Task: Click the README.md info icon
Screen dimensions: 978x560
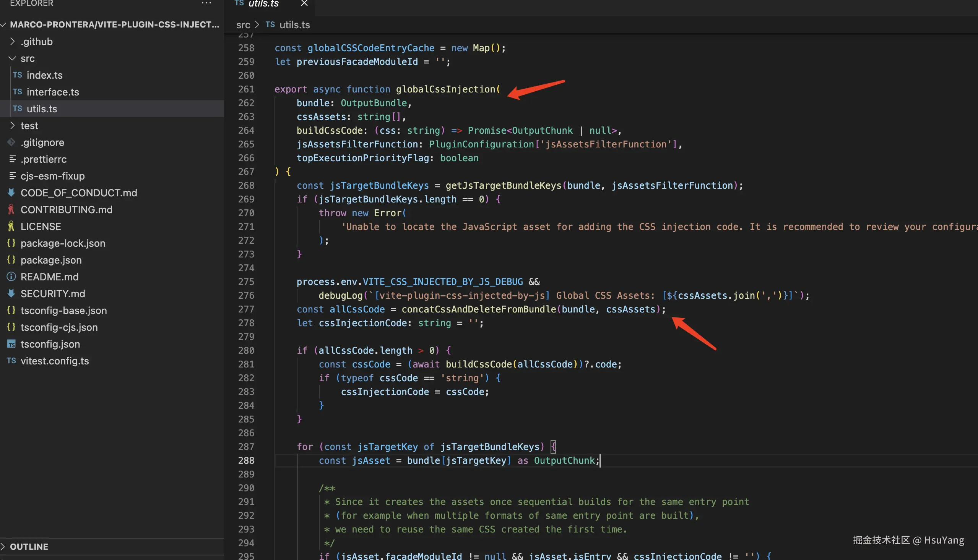Action: (x=11, y=277)
